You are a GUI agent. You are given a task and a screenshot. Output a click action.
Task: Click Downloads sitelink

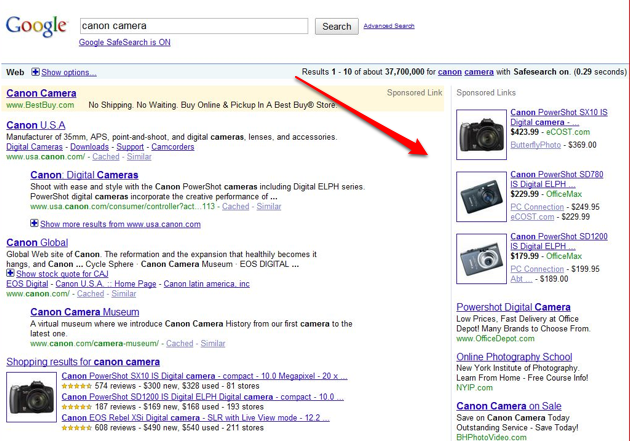pos(90,147)
